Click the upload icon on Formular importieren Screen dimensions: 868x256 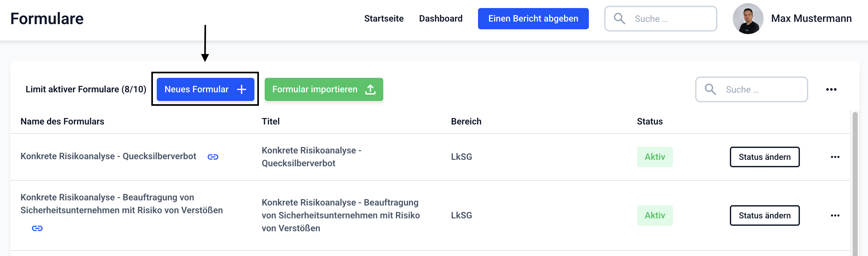(370, 89)
